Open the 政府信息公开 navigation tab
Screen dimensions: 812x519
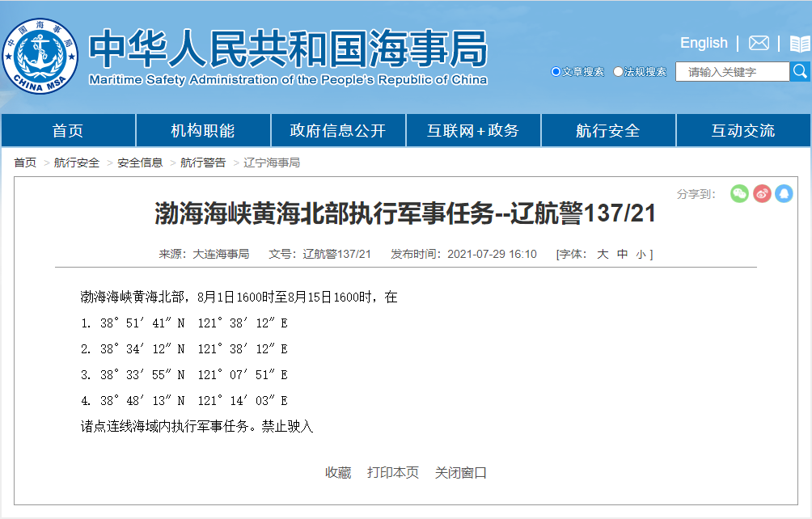337,130
